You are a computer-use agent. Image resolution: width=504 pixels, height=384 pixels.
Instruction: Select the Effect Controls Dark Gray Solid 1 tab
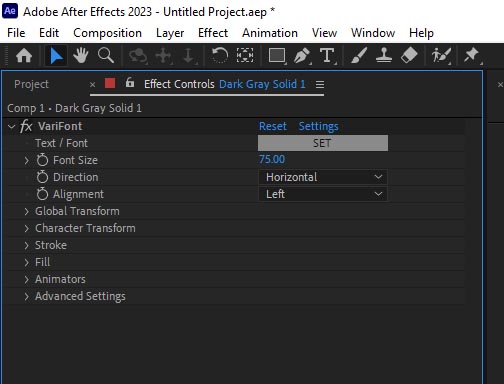(x=225, y=84)
